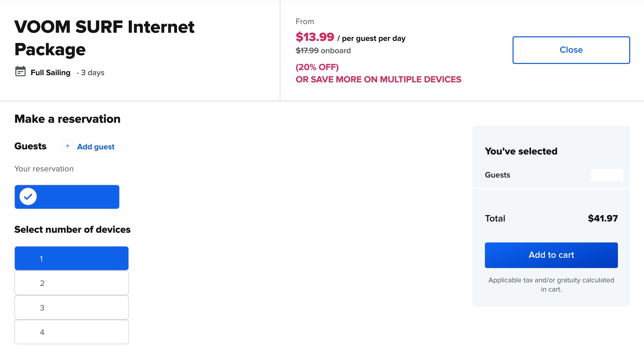Click the Guests value field in summary
The image size is (644, 356).
607,175
